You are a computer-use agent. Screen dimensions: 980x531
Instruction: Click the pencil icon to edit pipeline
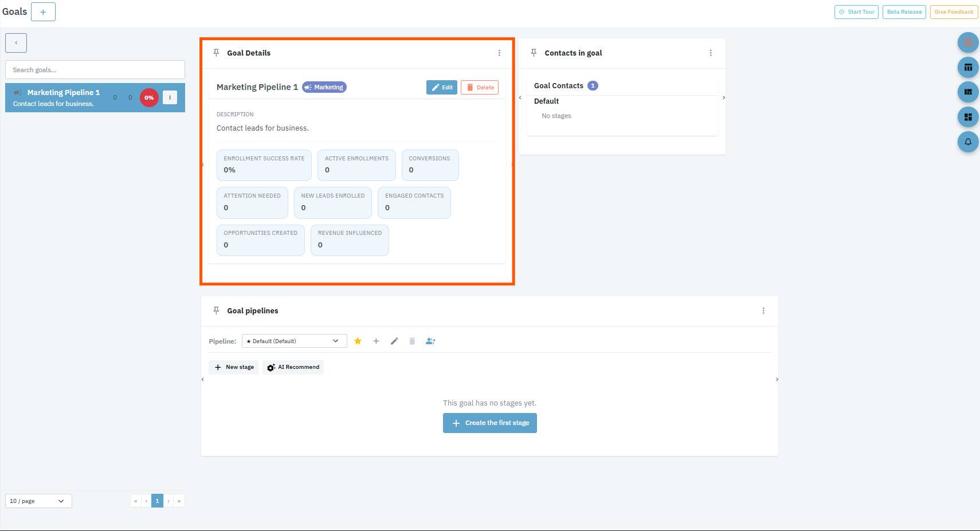pos(394,341)
